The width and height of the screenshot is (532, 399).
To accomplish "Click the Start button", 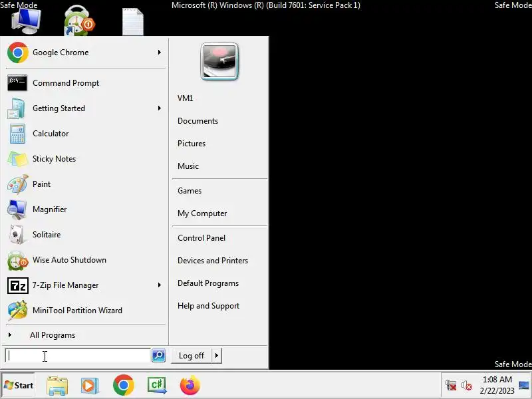I will point(19,386).
